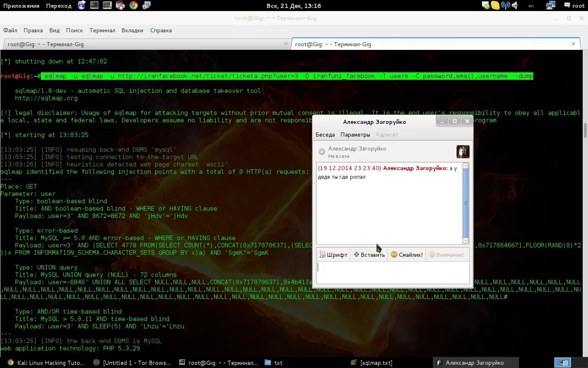Click the offline status icon beside contact name
588x368 pixels.
pyautogui.click(x=322, y=152)
